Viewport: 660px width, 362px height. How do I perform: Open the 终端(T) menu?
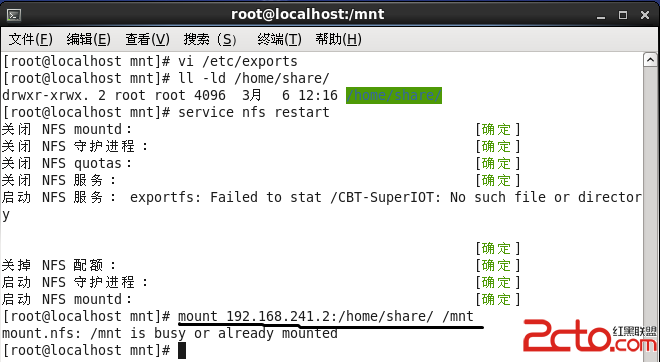279,40
